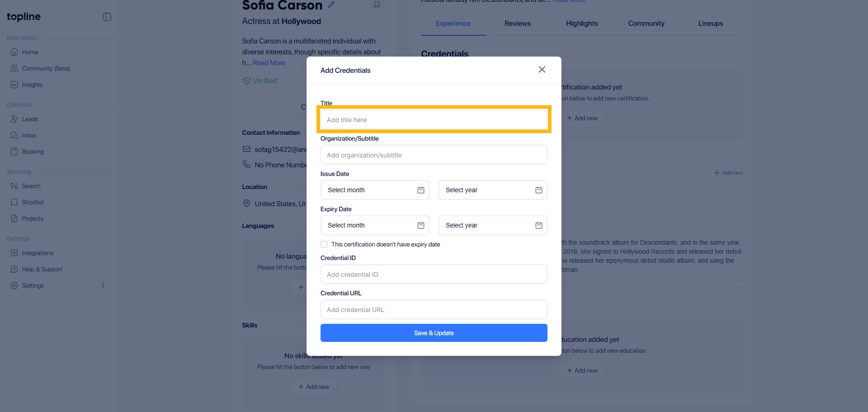868x412 pixels.
Task: Expand the Settings sidebar chevron
Action: [103, 285]
